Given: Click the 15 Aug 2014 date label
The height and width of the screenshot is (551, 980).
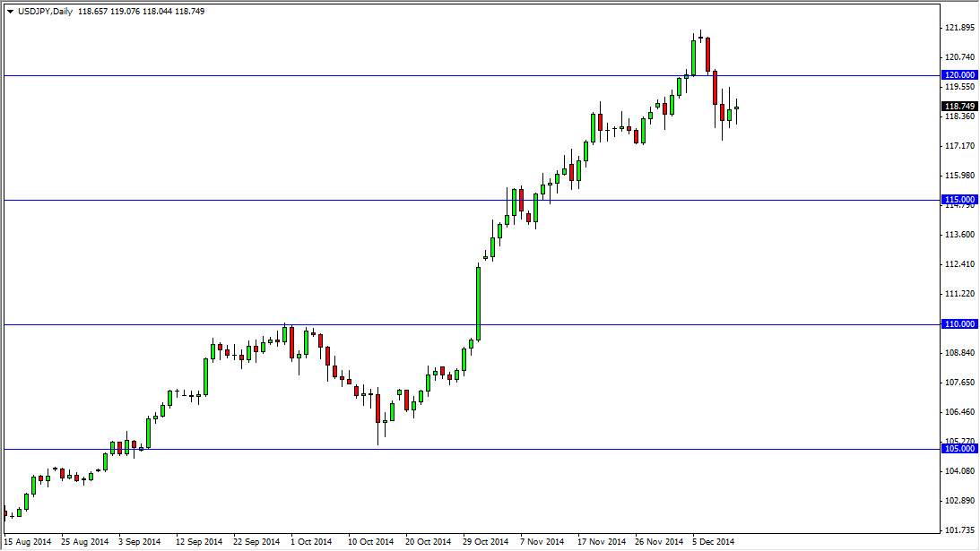Looking at the screenshot, I should [x=30, y=542].
